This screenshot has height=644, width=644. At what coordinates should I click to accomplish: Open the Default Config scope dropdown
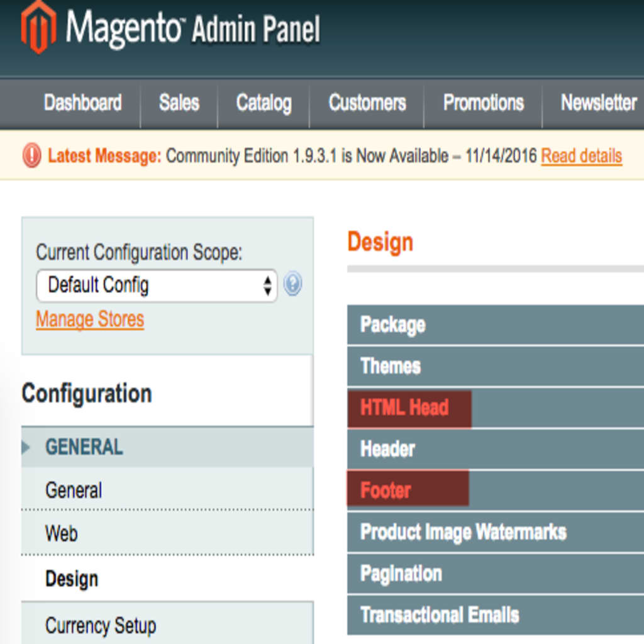(x=157, y=286)
